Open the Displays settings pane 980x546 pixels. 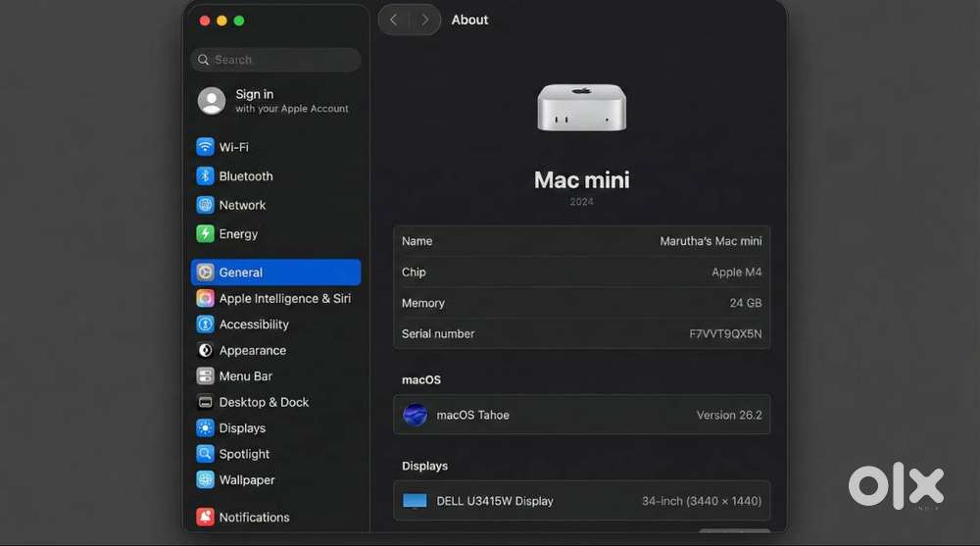[x=242, y=428]
